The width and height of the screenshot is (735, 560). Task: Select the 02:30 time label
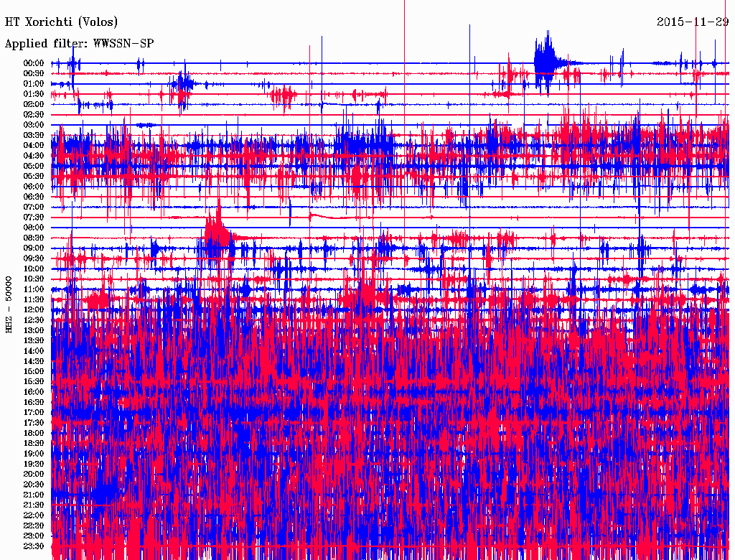pos(34,114)
